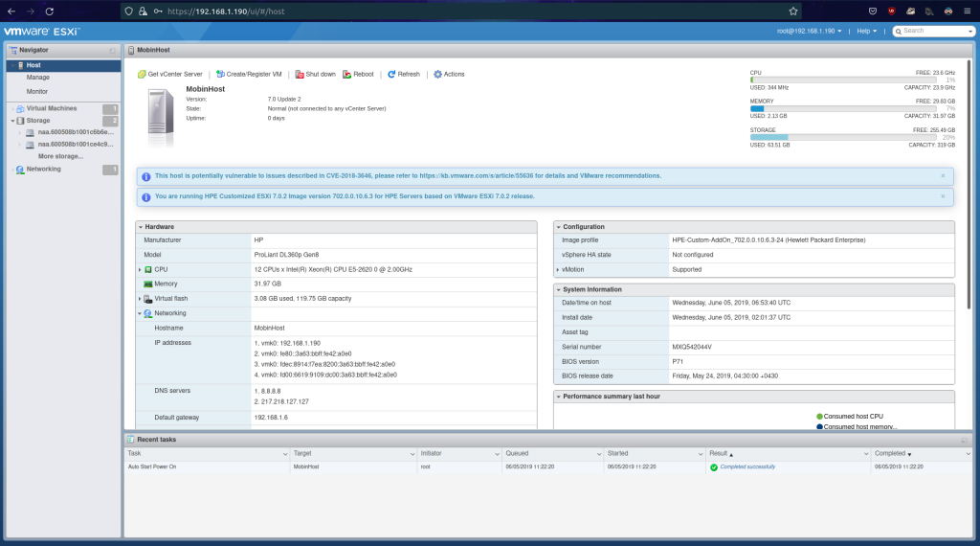
Task: Dismiss the CVE-2018-3646 vulnerability warning
Action: tap(942, 176)
